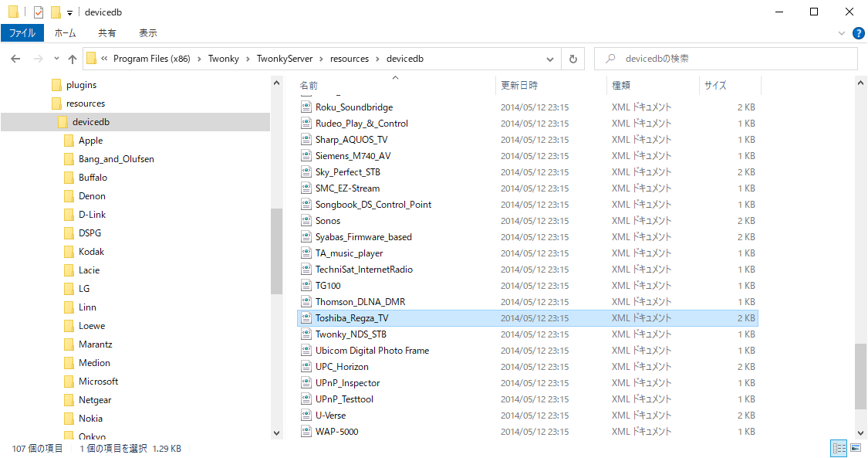Switch to details view icon

tap(839, 448)
